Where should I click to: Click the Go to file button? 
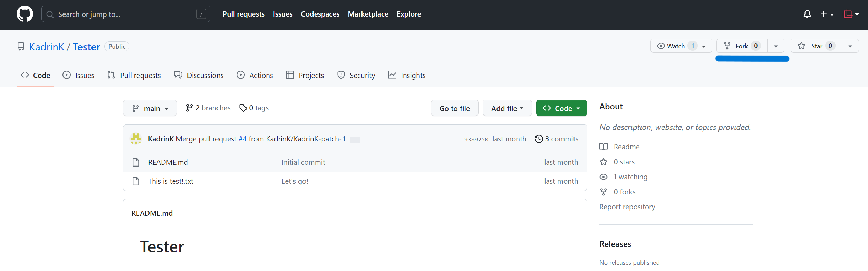coord(454,108)
